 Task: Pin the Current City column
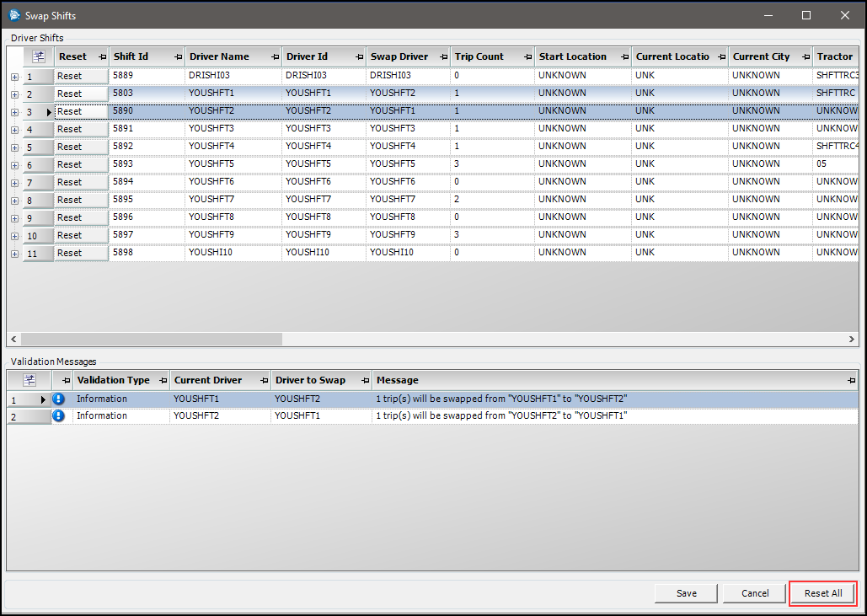[805, 57]
